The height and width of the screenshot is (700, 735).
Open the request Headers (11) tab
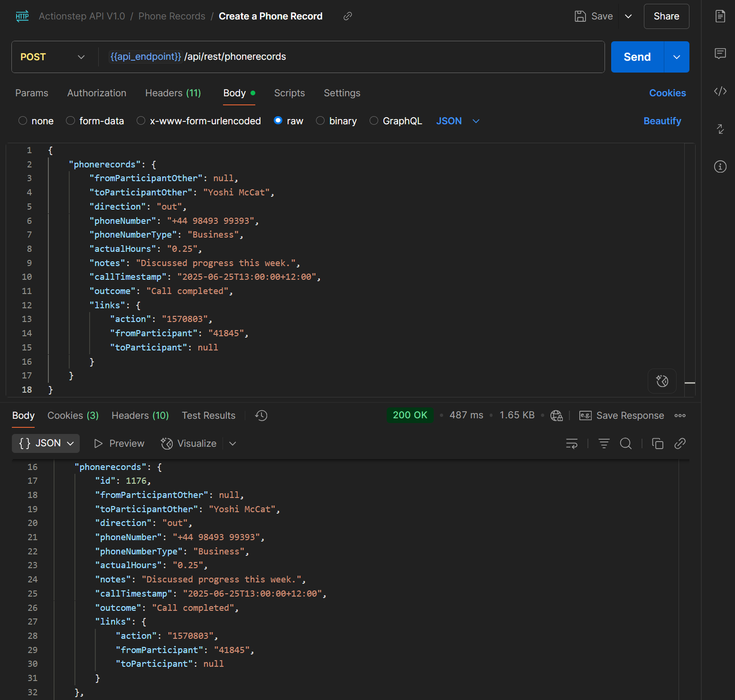coord(173,93)
